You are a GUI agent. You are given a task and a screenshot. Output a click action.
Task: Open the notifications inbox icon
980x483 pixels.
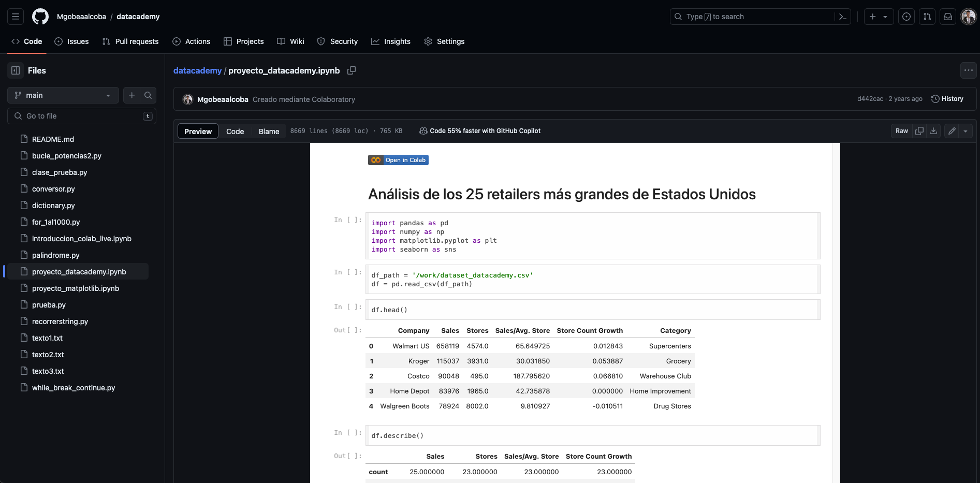tap(948, 17)
